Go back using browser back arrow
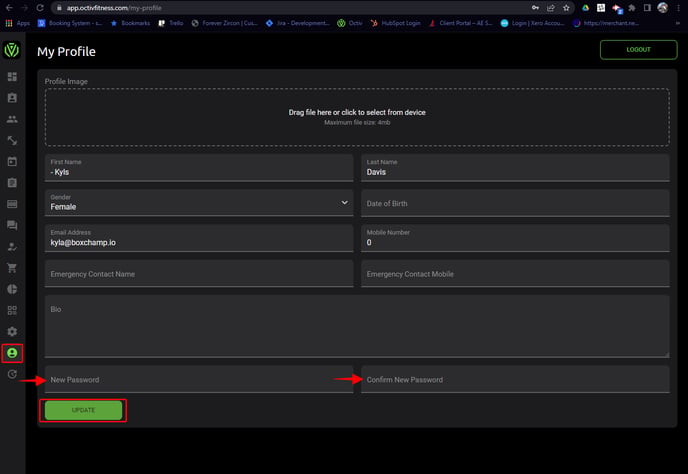Viewport: 688px width, 474px height. (x=9, y=7)
